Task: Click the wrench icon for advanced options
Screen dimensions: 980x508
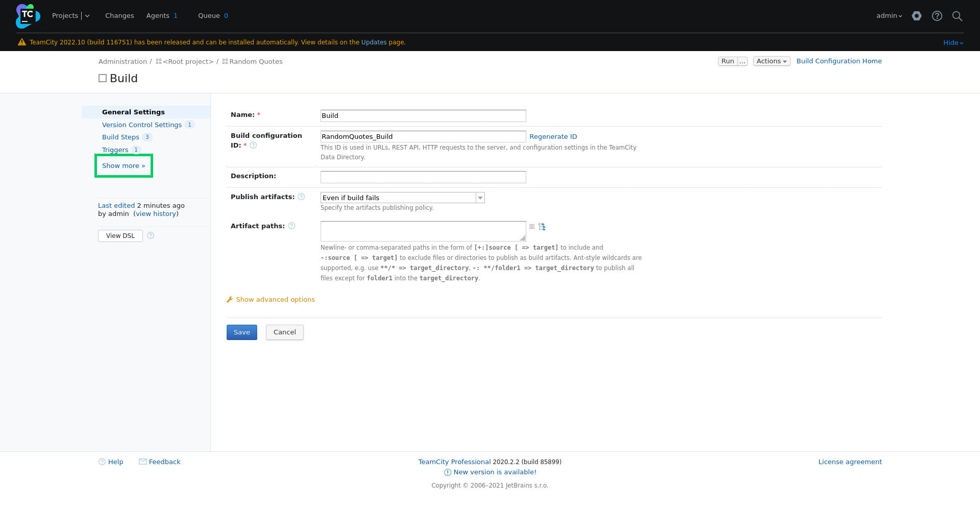Action: pos(230,300)
